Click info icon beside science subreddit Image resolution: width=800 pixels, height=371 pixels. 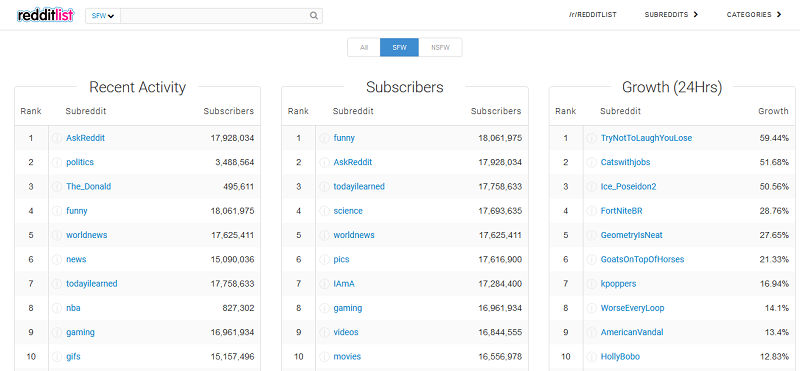pos(324,211)
